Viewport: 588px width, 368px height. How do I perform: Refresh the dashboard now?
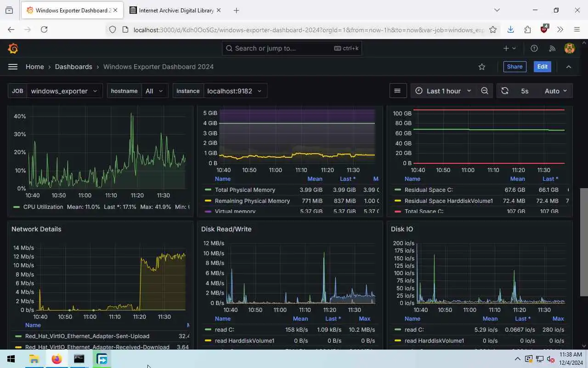point(505,91)
